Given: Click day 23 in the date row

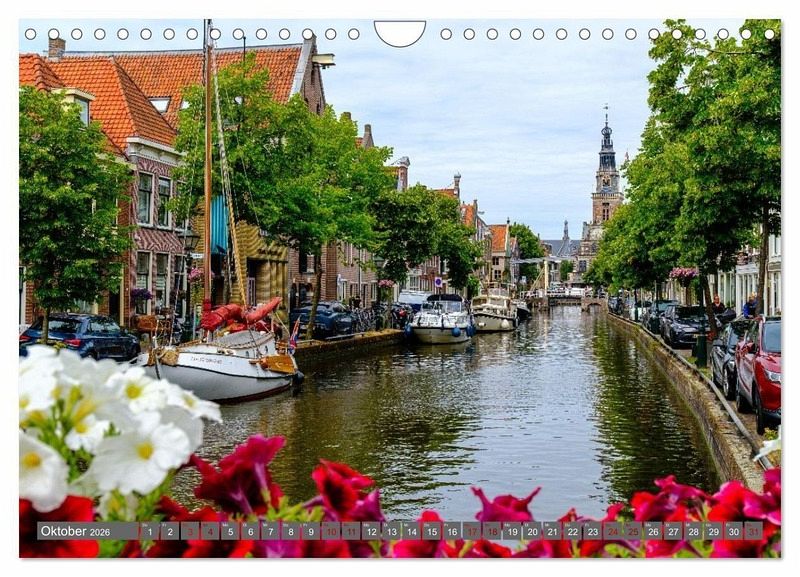Looking at the screenshot, I should (593, 531).
